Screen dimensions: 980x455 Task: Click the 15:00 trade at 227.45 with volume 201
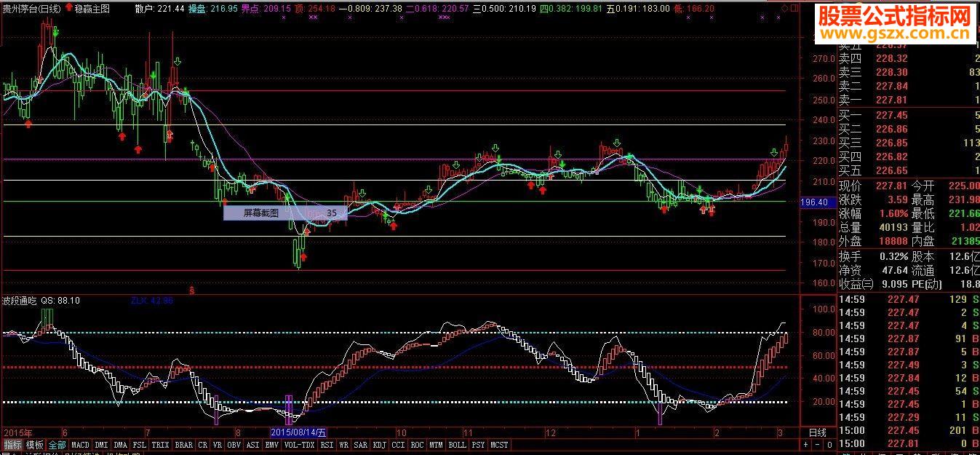pyautogui.click(x=909, y=430)
